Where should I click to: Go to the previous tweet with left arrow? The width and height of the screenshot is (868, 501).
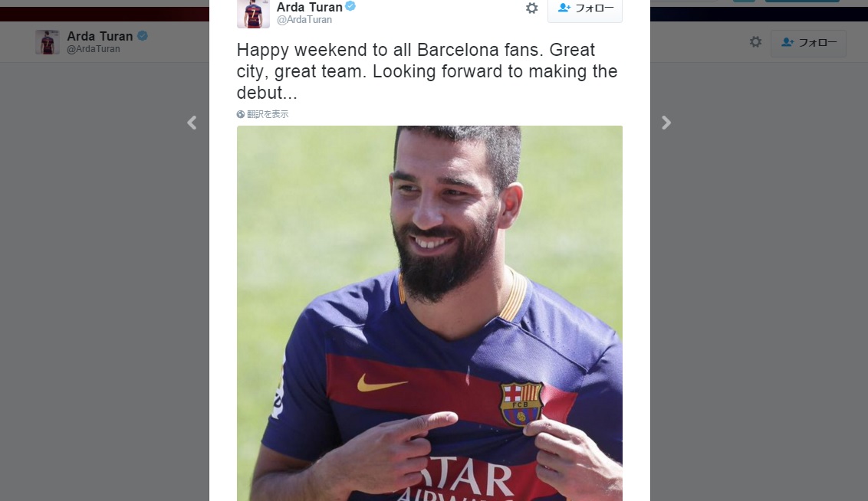(x=192, y=123)
